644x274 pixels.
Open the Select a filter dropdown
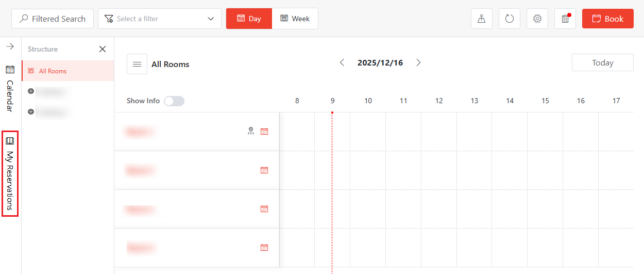(x=160, y=19)
